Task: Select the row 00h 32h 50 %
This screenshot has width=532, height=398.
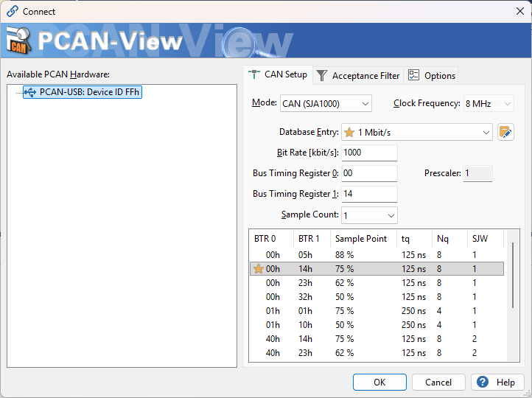Action: click(x=377, y=297)
